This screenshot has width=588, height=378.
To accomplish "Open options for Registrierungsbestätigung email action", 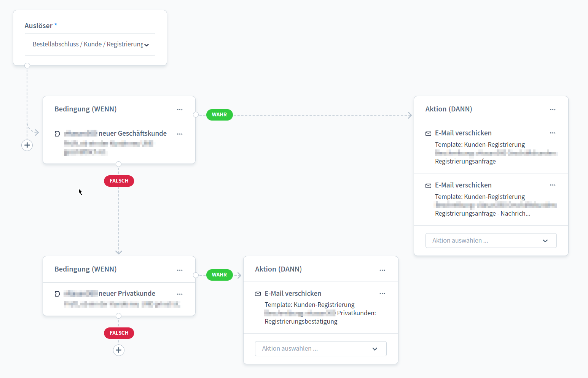I will [382, 294].
